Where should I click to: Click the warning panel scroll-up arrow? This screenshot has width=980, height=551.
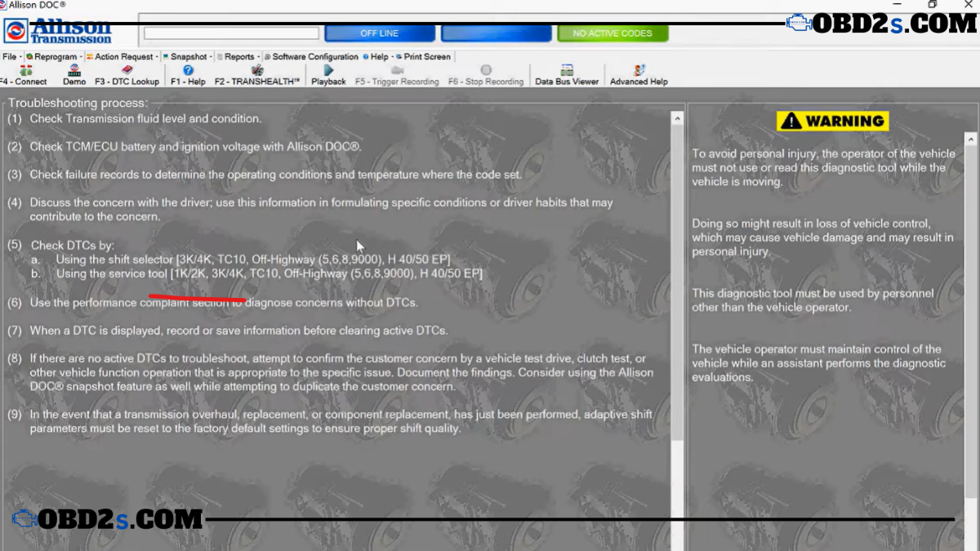[971, 140]
